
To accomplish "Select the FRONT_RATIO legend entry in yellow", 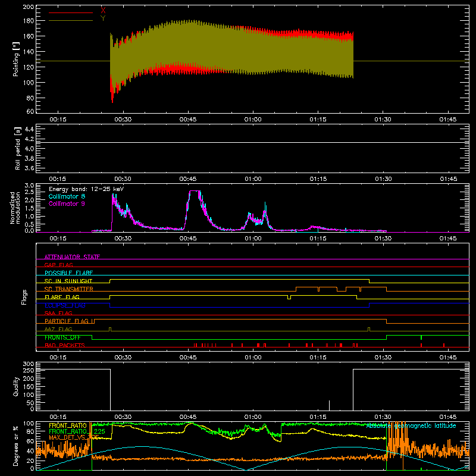I will click(68, 425).
